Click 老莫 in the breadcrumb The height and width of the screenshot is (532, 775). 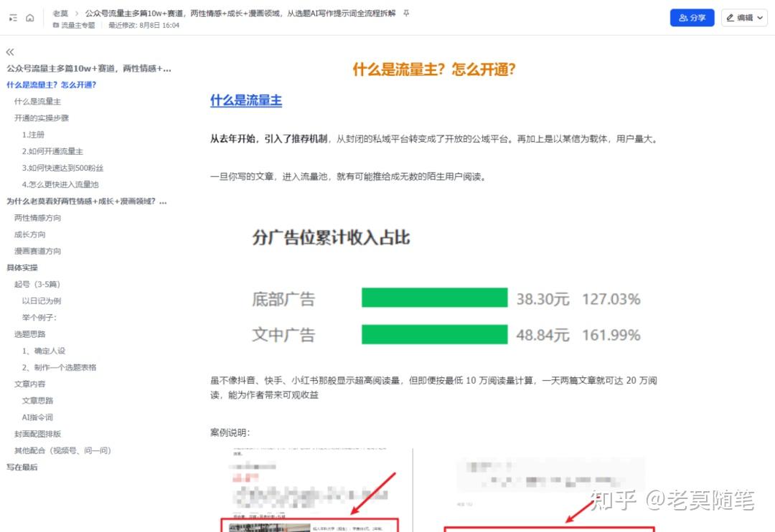click(60, 12)
